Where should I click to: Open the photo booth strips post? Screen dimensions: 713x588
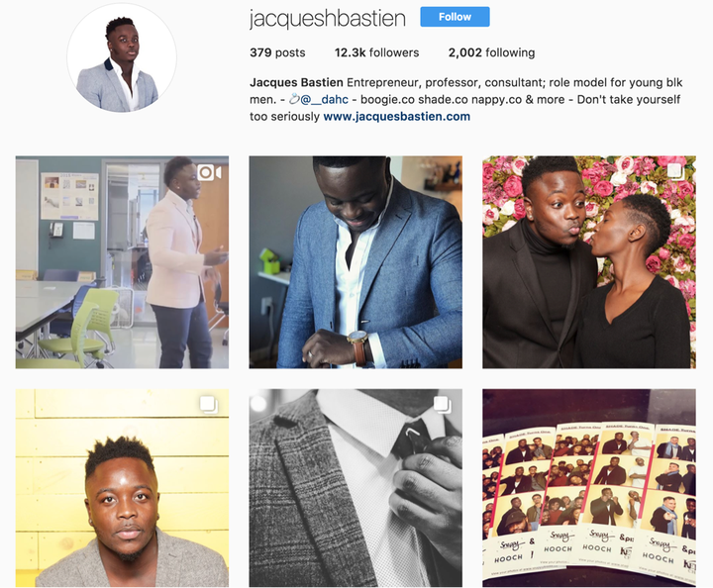[x=589, y=488]
